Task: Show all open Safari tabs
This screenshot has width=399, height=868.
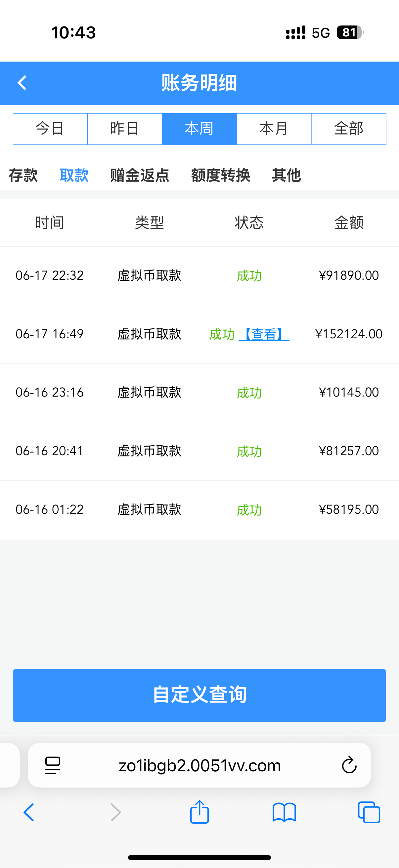Action: coord(369,812)
